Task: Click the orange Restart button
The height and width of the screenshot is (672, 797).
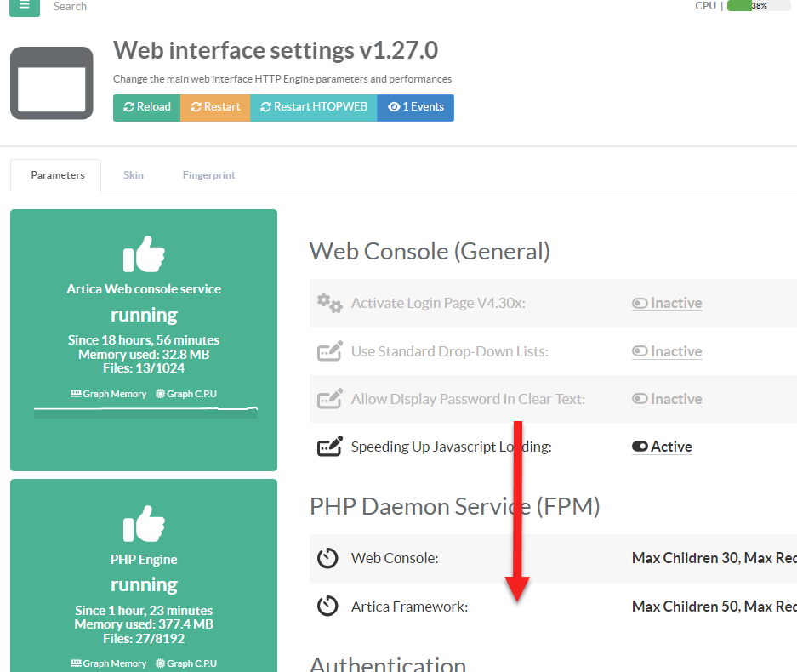Action: [x=215, y=107]
